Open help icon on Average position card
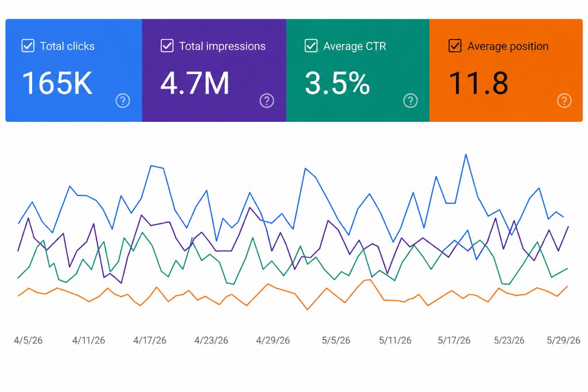This screenshot has width=588, height=392. coord(564,101)
